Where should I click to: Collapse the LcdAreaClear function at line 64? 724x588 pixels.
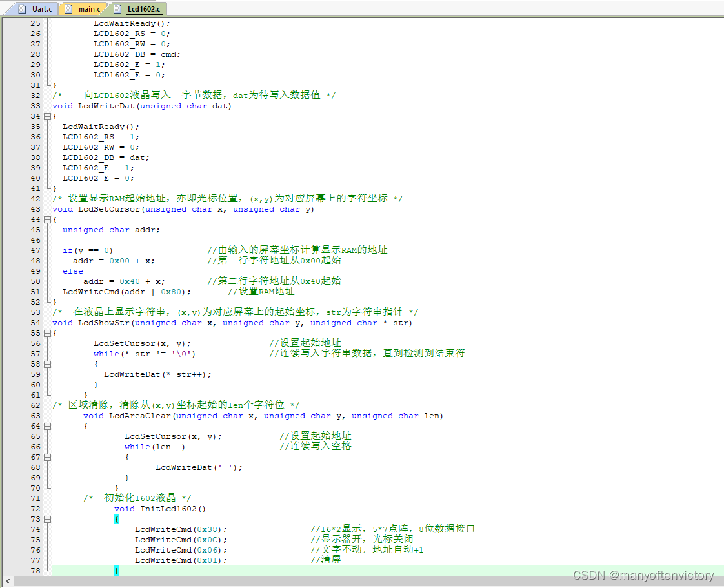click(47, 427)
